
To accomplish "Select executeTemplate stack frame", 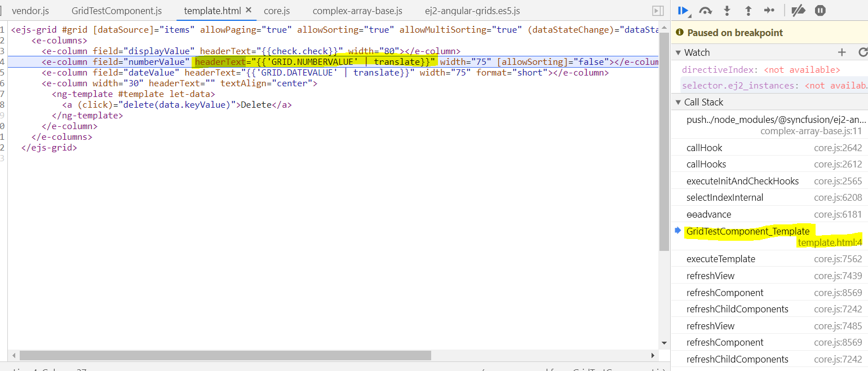I will point(769,259).
